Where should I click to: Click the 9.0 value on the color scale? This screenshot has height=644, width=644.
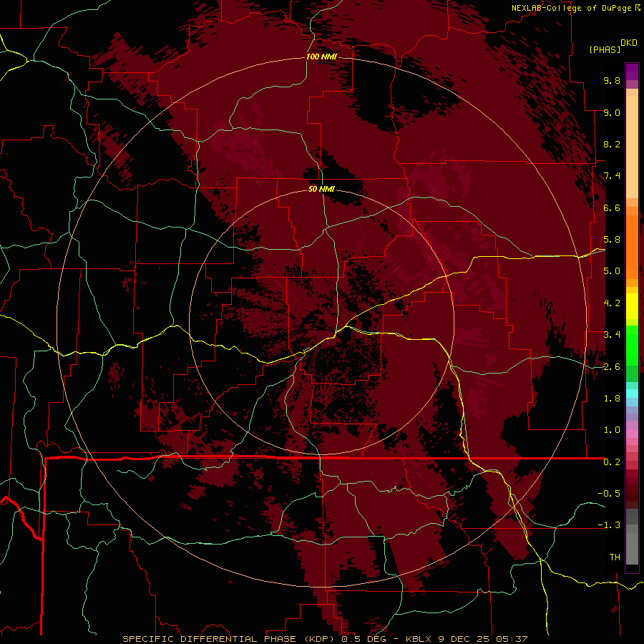(612, 112)
